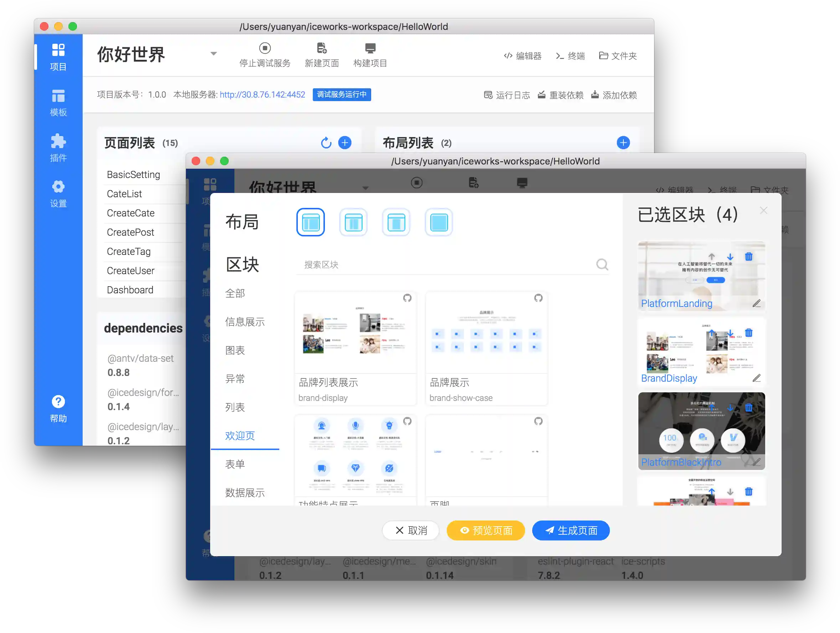Open GitHub source for brand-display block
840x633 pixels.
tap(408, 298)
